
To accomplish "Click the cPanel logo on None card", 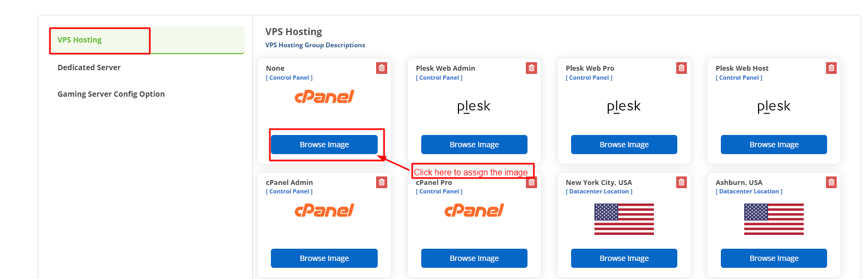I will click(x=324, y=97).
